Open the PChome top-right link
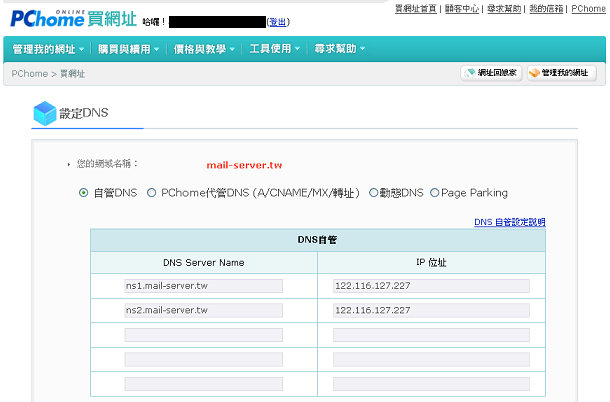This screenshot has width=610, height=402. (588, 9)
